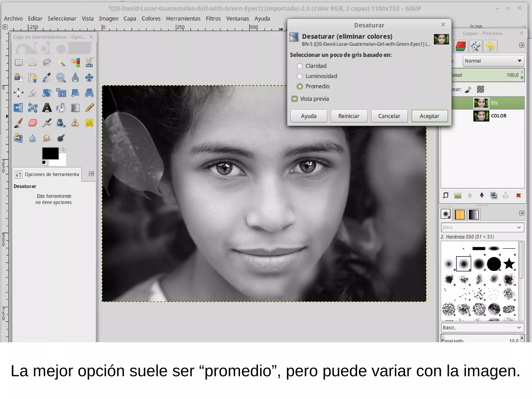Open tool options tab configuration menu
The image size is (532, 399).
pos(91,174)
